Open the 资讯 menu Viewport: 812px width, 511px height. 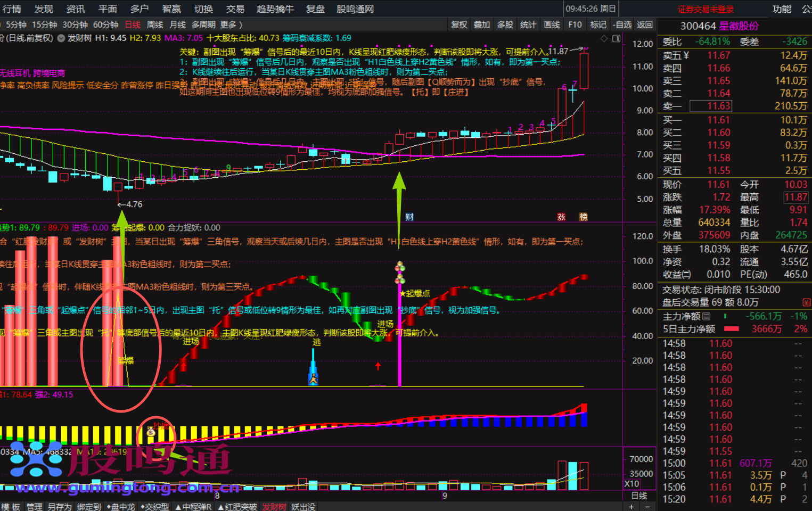click(x=76, y=9)
